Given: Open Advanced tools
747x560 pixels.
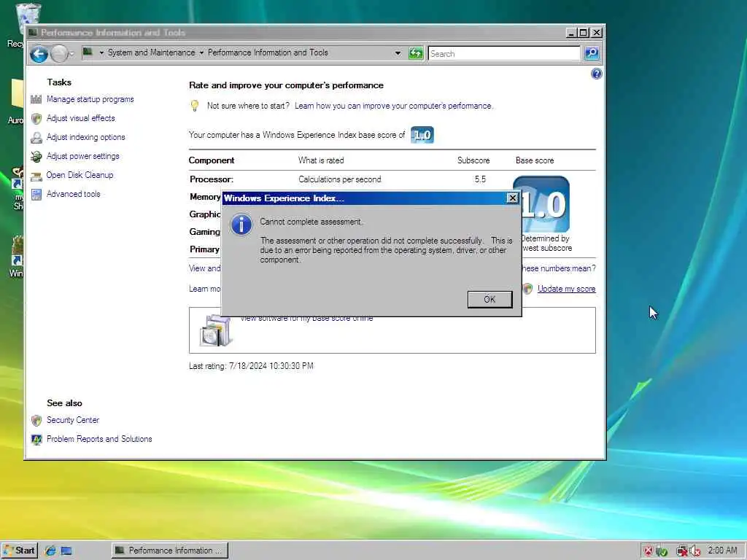Looking at the screenshot, I should click(x=74, y=194).
